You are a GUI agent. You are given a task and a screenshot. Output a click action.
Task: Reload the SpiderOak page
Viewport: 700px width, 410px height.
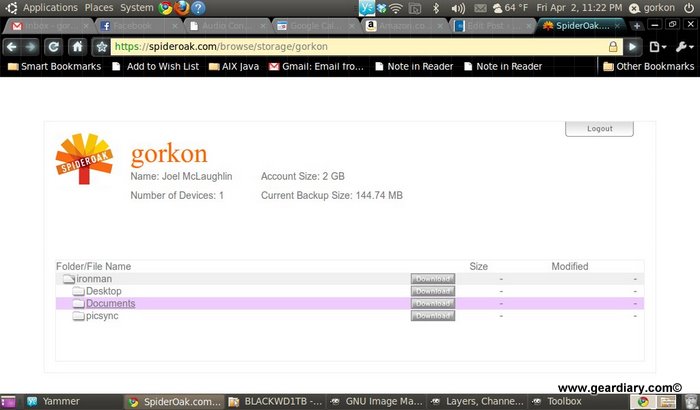(x=54, y=46)
